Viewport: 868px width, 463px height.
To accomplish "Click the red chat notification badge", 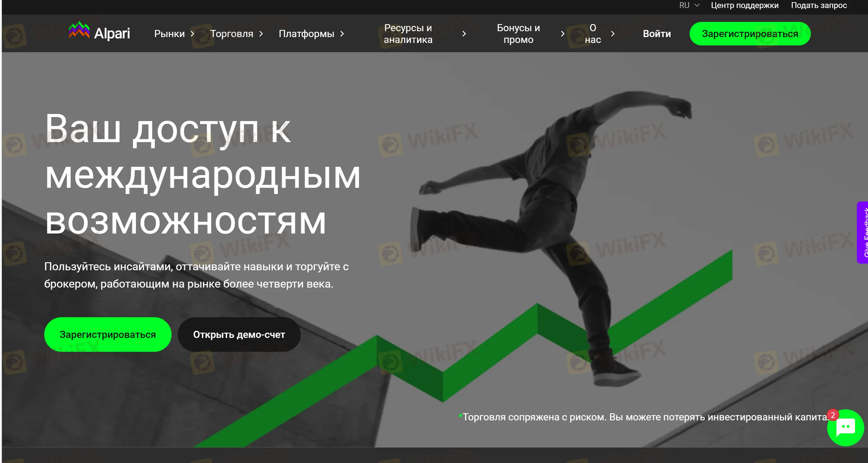I will point(833,415).
